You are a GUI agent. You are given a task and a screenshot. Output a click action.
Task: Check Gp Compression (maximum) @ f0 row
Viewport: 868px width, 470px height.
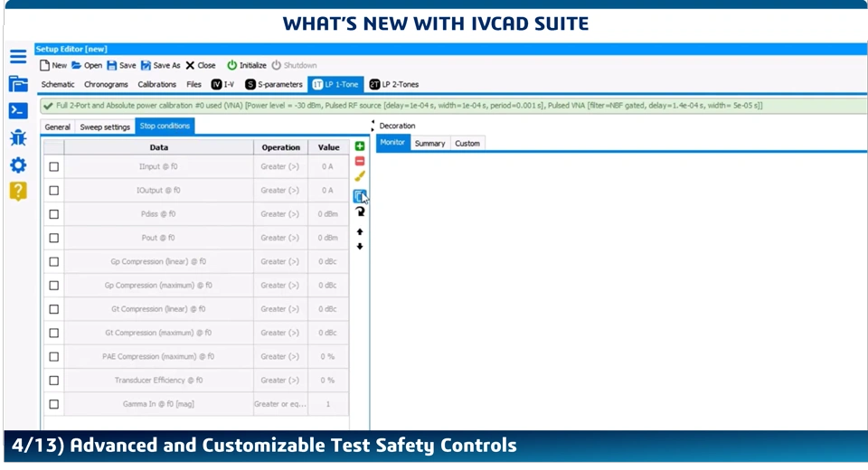point(53,286)
